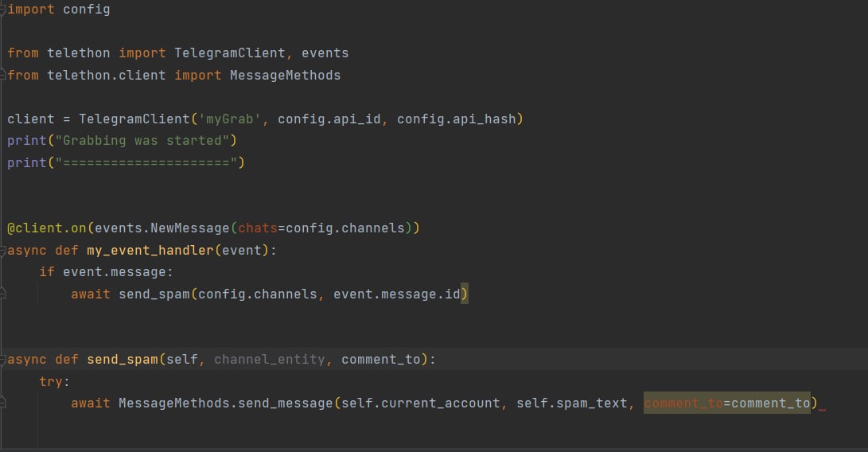Click 'MessageMethods' in the await line
The height and width of the screenshot is (452, 868).
(173, 403)
